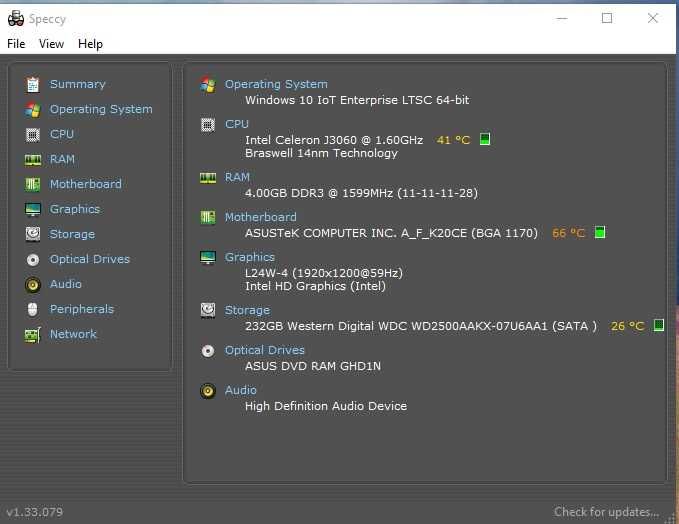Screen dimensions: 679x524
Task: Open the Optical Drives heading link in main panel
Action: tap(265, 350)
